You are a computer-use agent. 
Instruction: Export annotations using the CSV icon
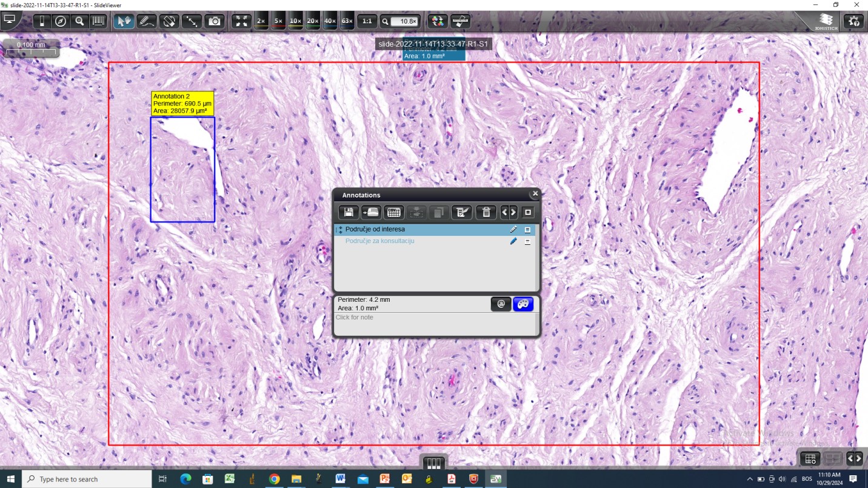[394, 212]
